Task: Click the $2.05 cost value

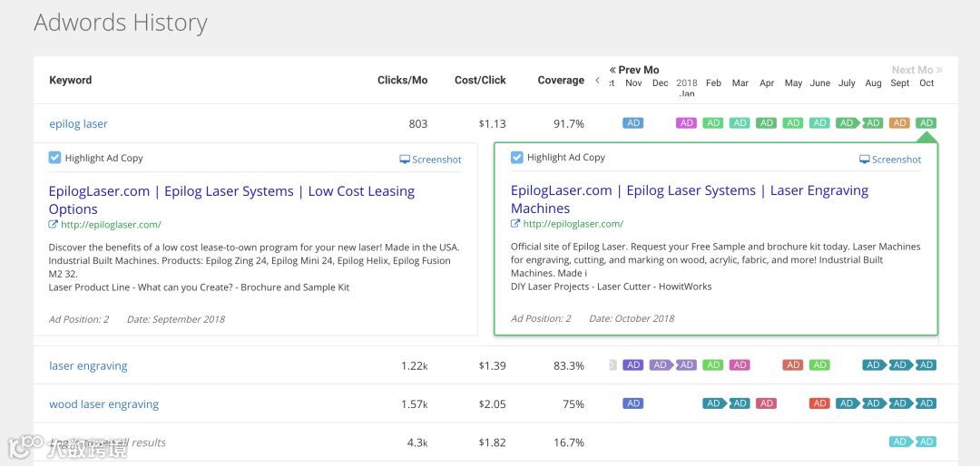Action: pos(493,404)
